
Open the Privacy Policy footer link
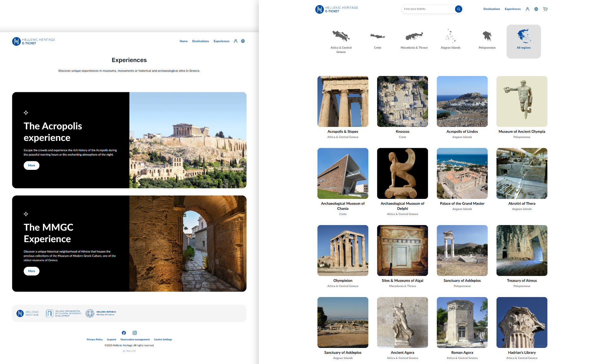[95, 340]
